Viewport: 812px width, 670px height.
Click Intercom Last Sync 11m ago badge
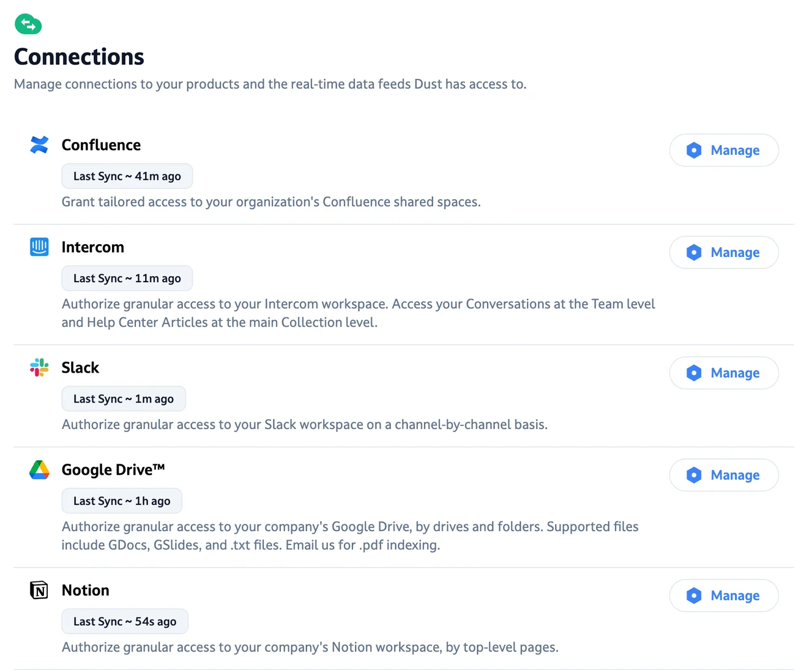tap(127, 278)
